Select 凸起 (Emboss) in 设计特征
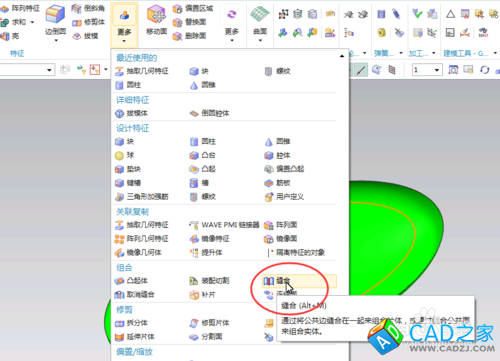 coord(203,169)
